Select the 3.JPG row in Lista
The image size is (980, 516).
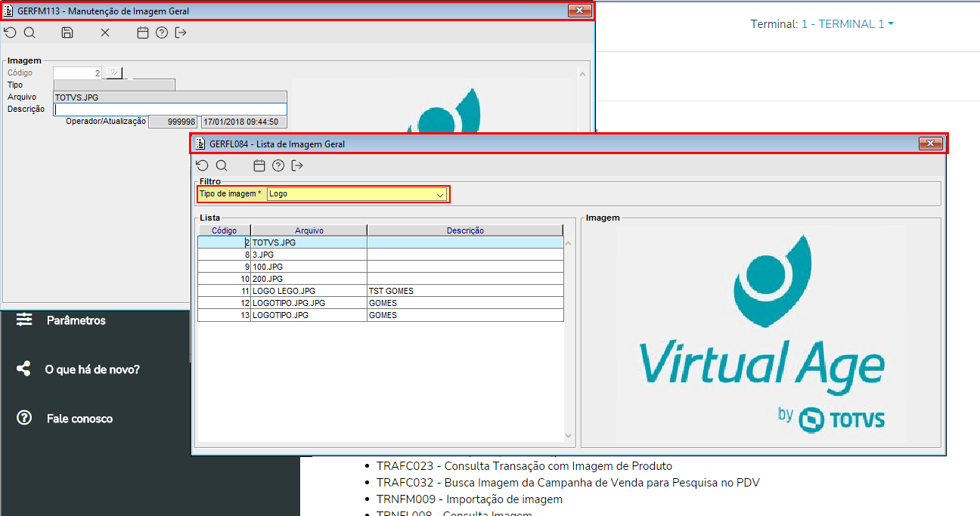click(x=380, y=255)
